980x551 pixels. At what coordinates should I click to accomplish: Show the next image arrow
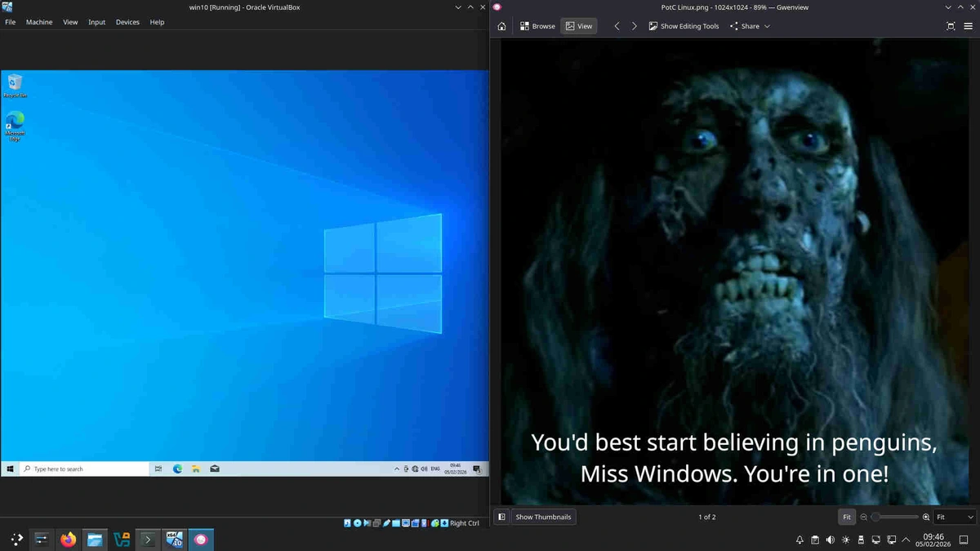coord(634,26)
